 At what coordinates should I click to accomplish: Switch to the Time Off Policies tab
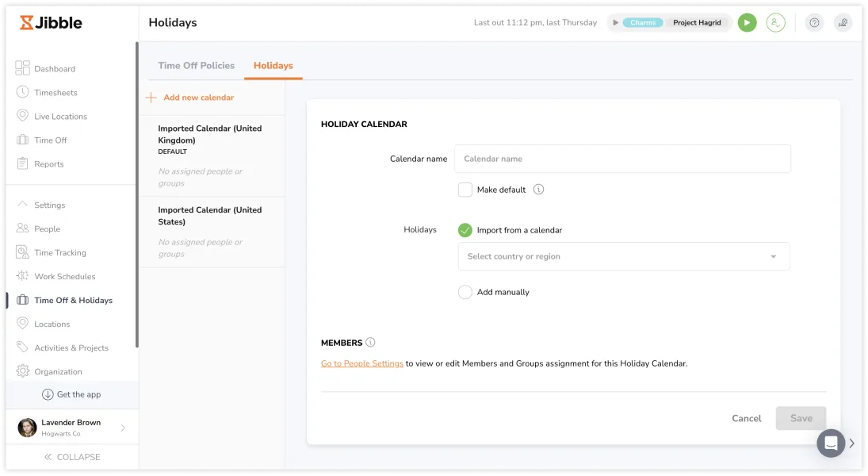pos(196,65)
